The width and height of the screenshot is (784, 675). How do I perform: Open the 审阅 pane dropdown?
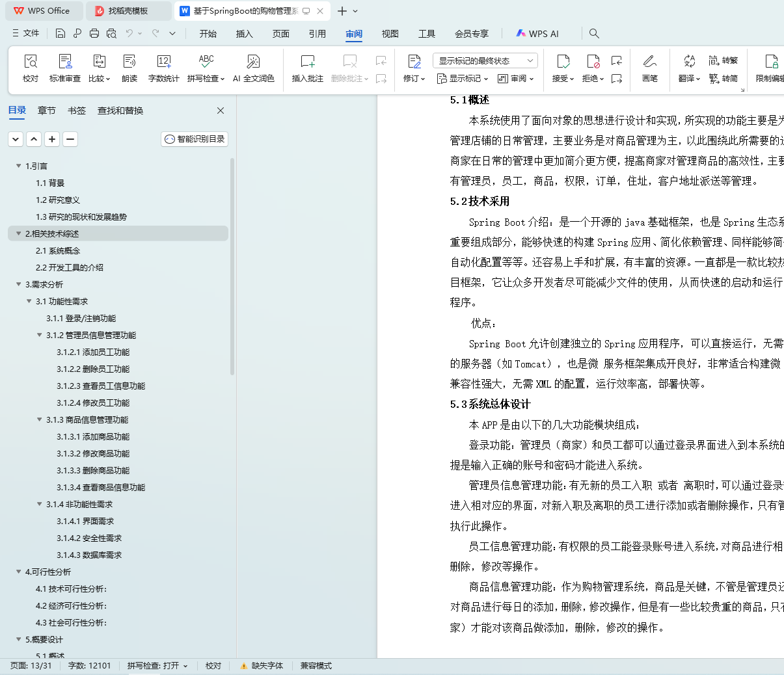pos(516,79)
